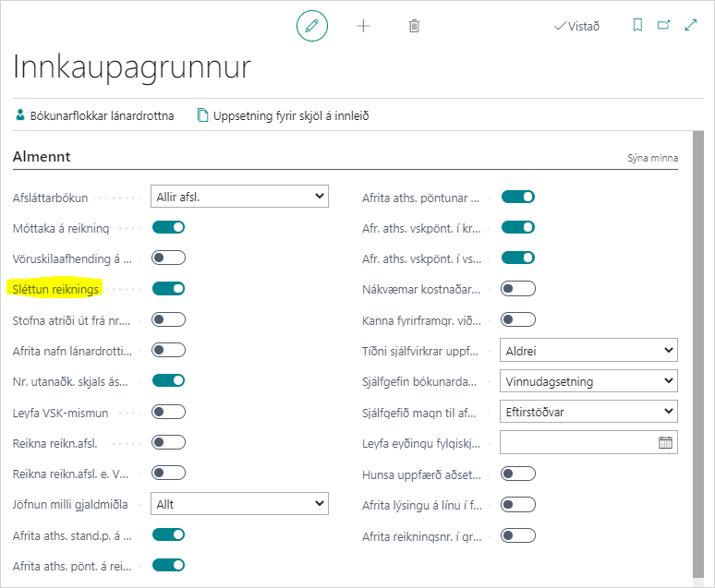The image size is (715, 588).
Task: Click the plus icon to create new
Action: pos(363,26)
